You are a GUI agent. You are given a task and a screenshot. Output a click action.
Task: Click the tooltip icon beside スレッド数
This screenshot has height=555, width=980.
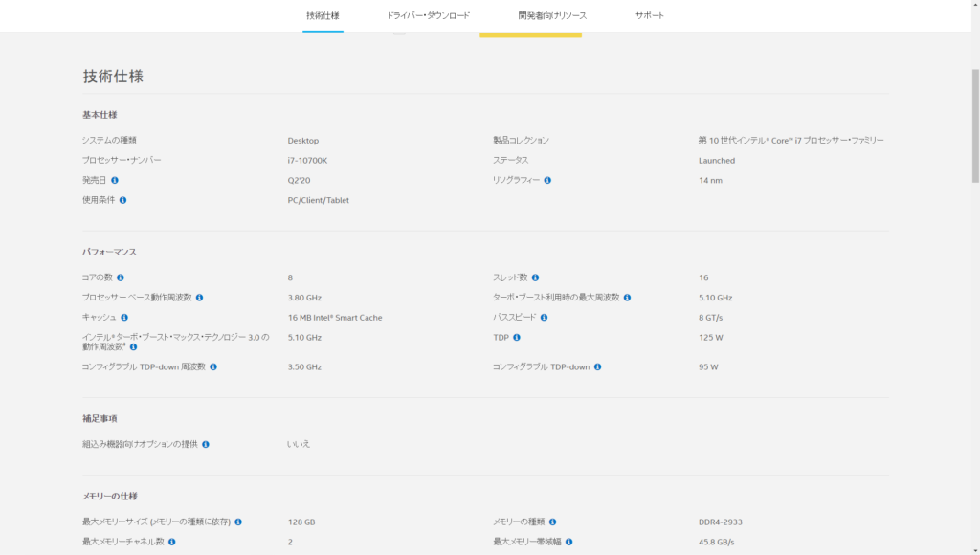click(x=536, y=277)
